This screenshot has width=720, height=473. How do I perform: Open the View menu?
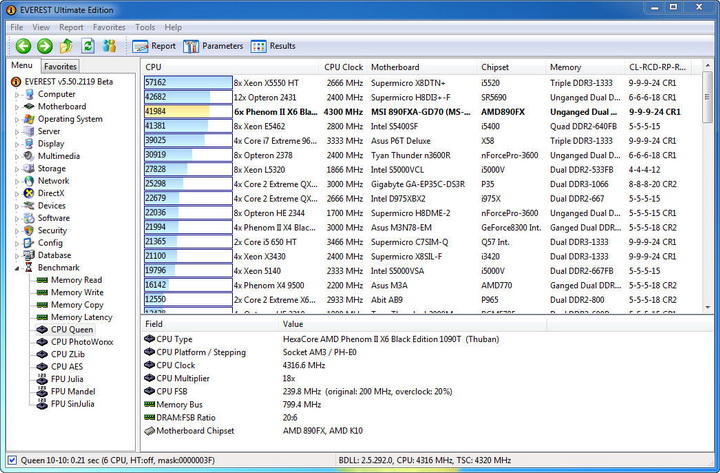coord(41,27)
